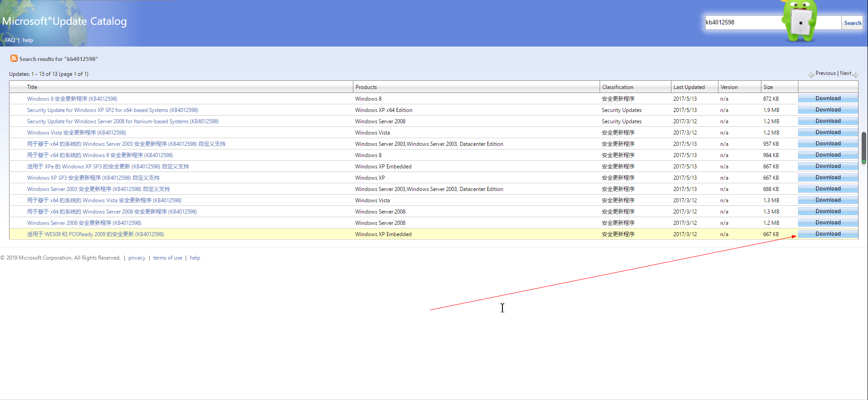Open the privacy link in footer
The height and width of the screenshot is (400, 868).
[136, 258]
